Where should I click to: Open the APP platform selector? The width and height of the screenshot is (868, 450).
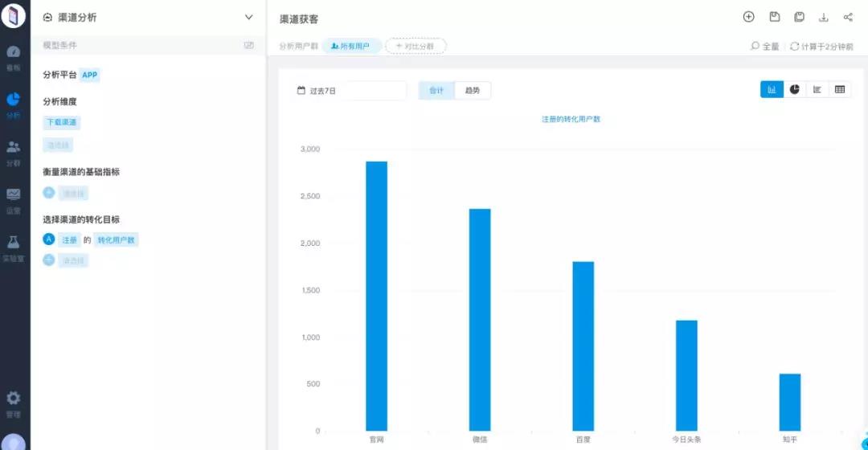pos(90,75)
